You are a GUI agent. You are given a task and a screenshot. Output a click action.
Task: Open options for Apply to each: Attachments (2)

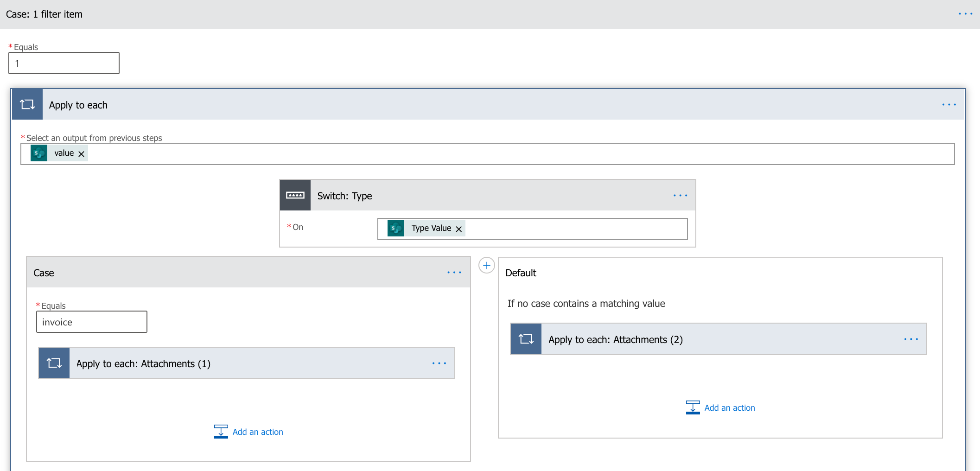point(911,339)
